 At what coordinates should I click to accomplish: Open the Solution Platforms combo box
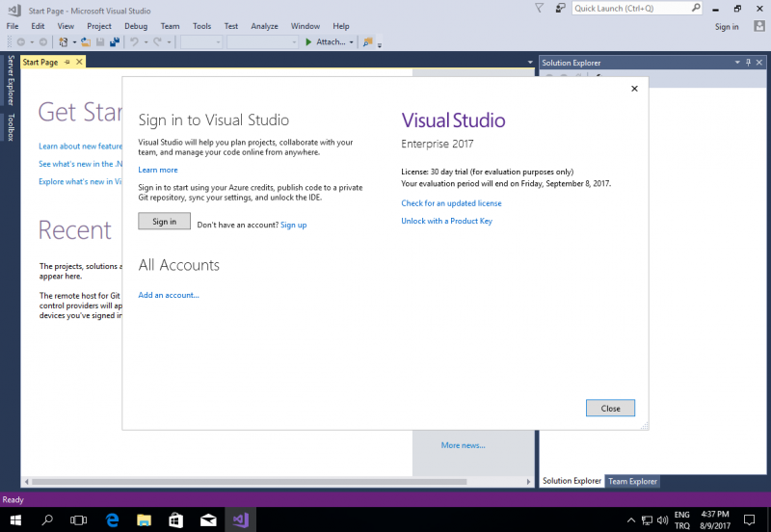(262, 42)
